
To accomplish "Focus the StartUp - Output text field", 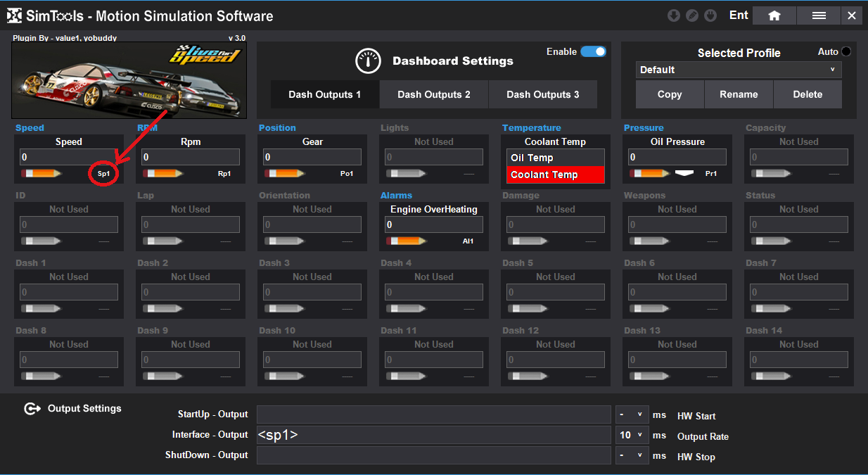I will pos(434,415).
